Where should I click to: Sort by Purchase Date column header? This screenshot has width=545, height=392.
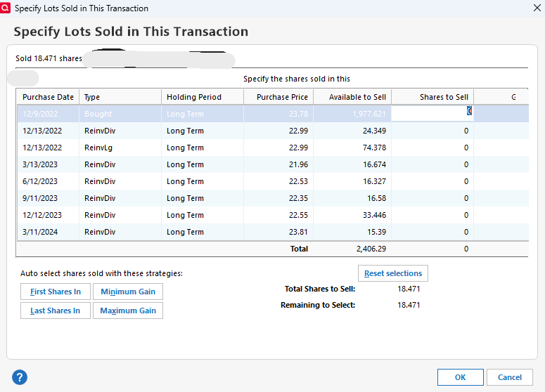(x=48, y=97)
